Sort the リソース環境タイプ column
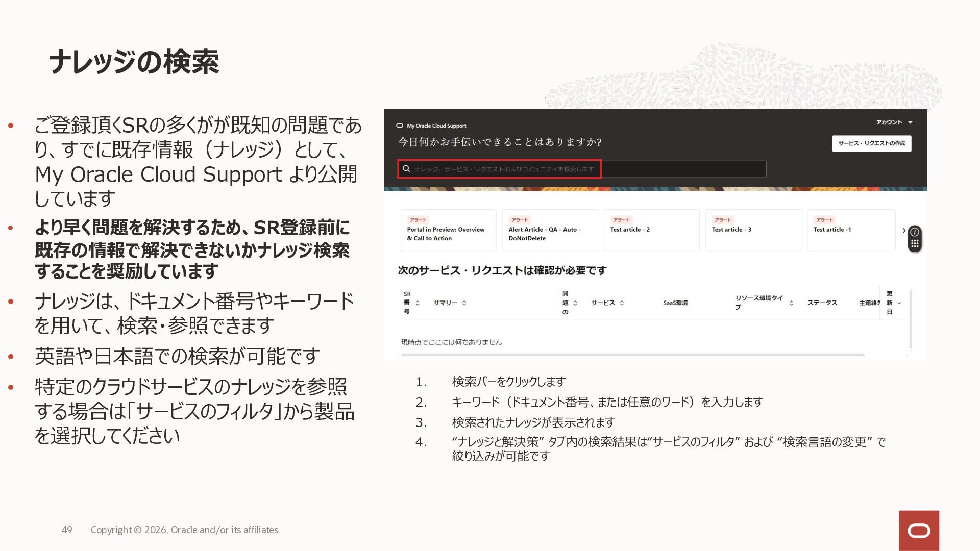980x551 pixels. point(791,303)
